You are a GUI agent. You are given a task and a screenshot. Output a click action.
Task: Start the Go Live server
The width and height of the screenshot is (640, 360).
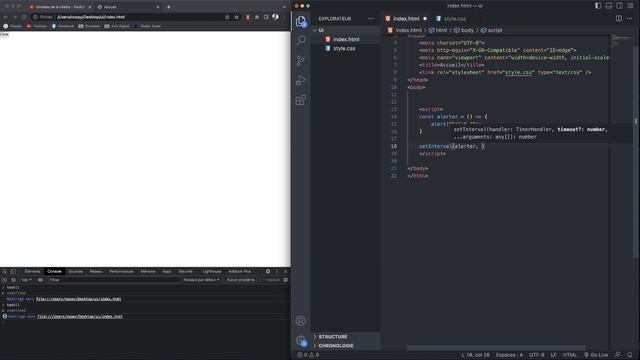(x=596, y=355)
